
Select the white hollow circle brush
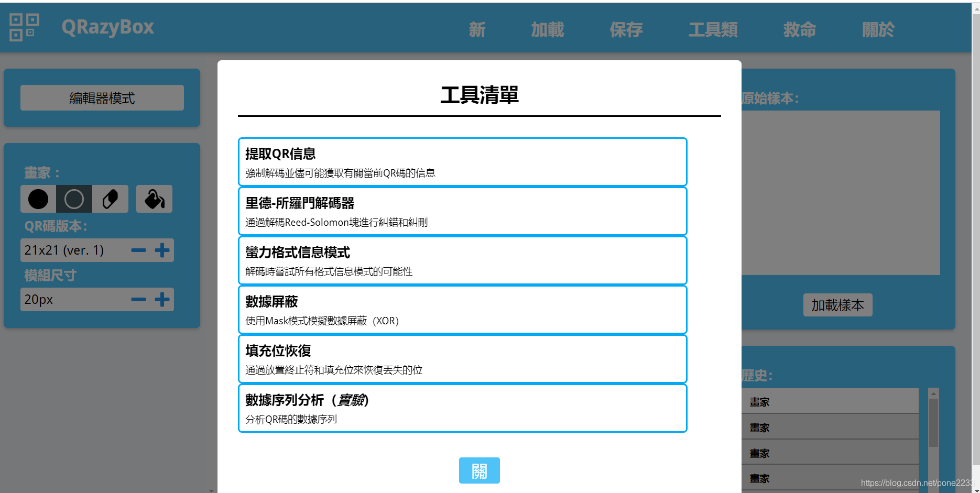(74, 199)
